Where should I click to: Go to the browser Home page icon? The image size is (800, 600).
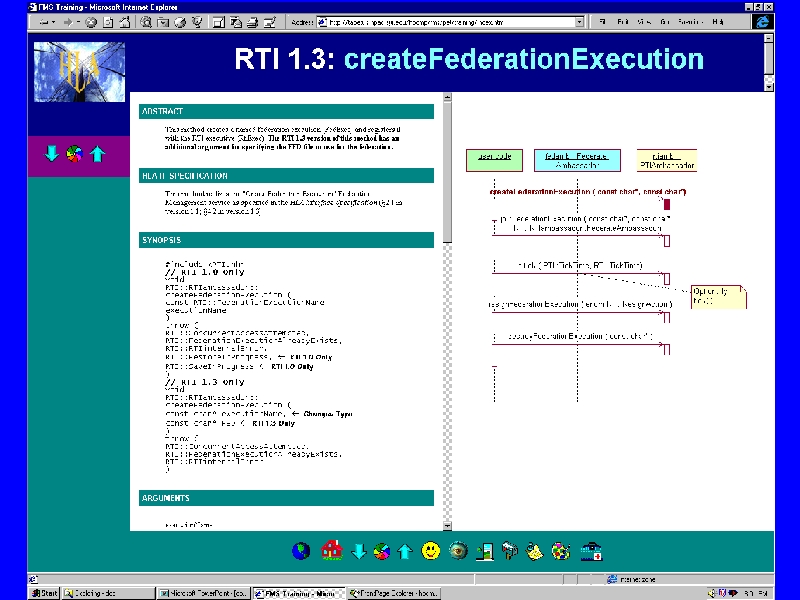tap(124, 22)
